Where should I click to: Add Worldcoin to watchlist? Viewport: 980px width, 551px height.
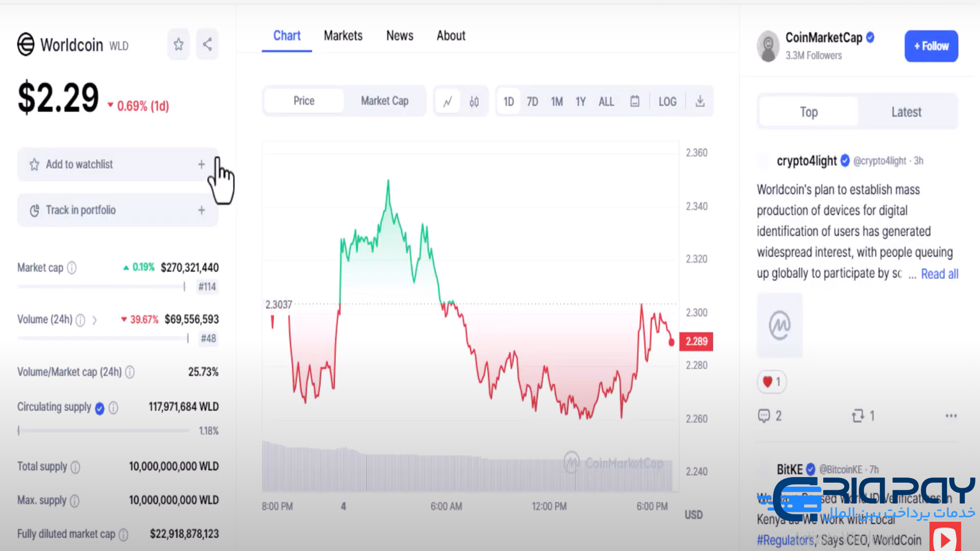pos(118,164)
